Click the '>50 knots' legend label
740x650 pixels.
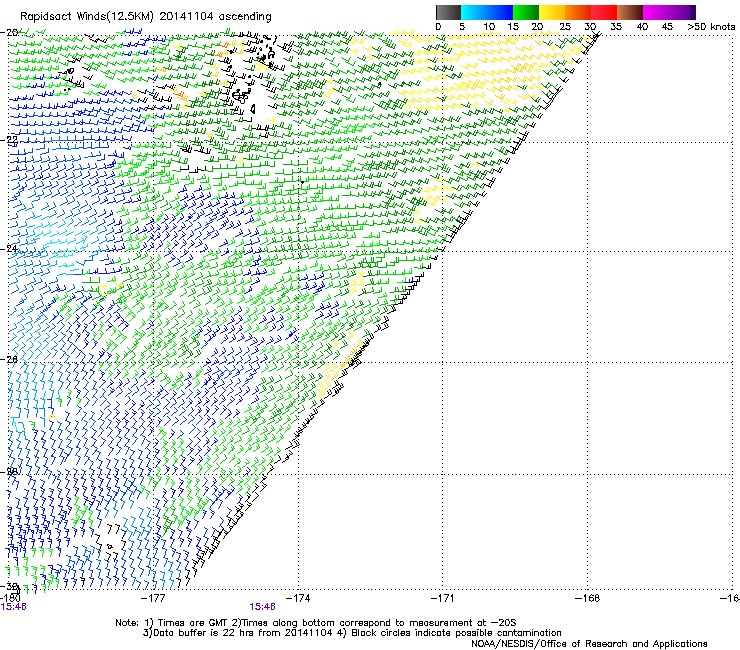(711, 27)
